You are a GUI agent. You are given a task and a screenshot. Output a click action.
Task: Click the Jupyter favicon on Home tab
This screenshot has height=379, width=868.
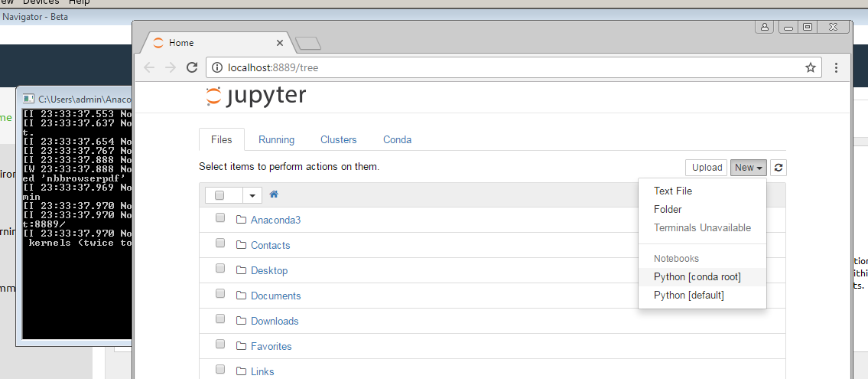(x=158, y=43)
